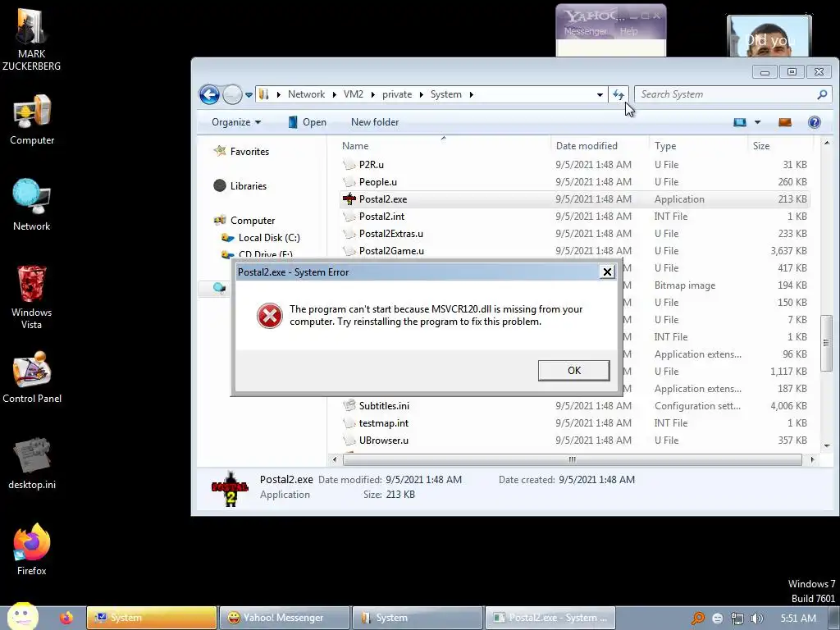Click the Postal 2 thumbnail in details pane
This screenshot has width=840, height=630.
[x=230, y=489]
